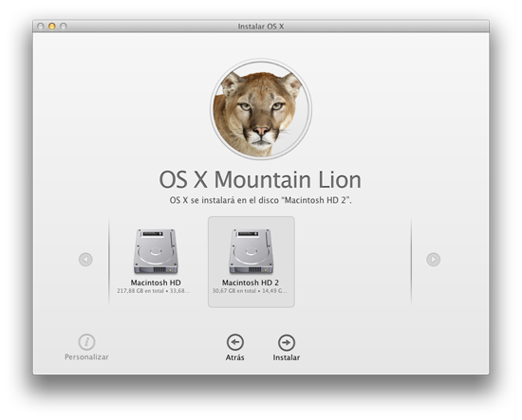Select the Macintosh HD 2 drive icon

coord(251,251)
